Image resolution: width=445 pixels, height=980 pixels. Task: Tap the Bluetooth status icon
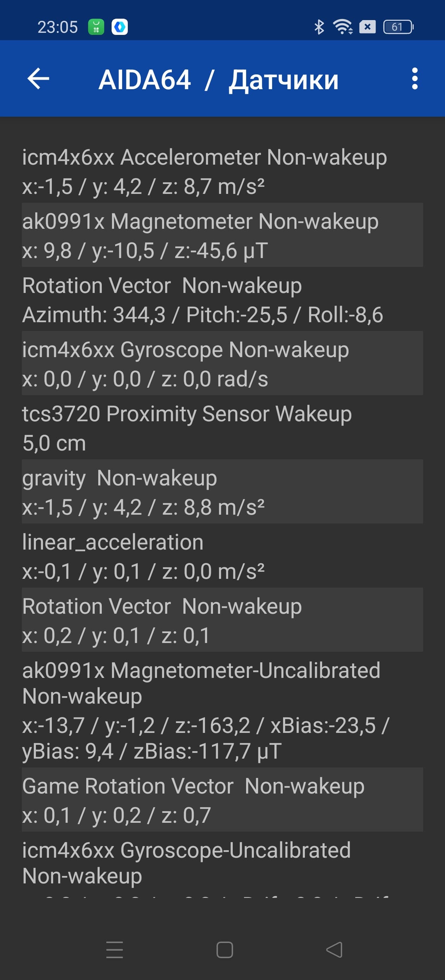pos(319,27)
